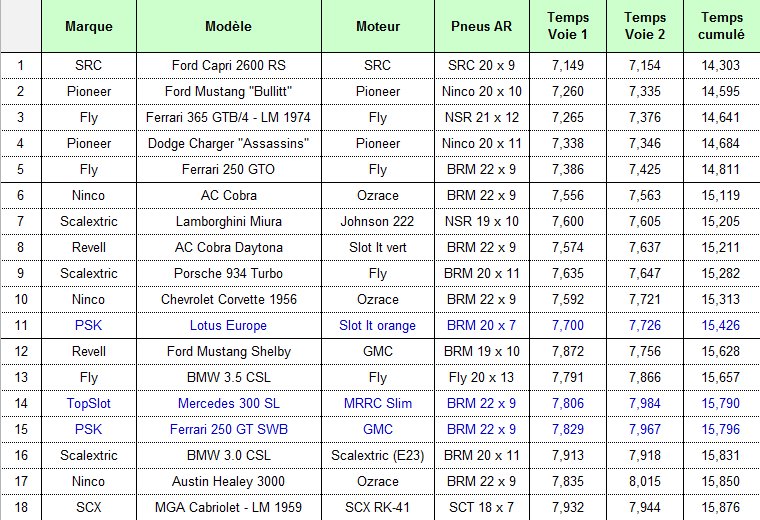Click the Ford Capri 2600 RS cell
The height and width of the screenshot is (520, 760).
point(228,65)
